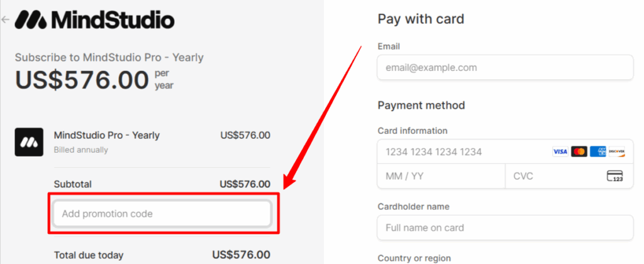Click the American Express brand icon
The height and width of the screenshot is (264, 644).
(x=598, y=151)
